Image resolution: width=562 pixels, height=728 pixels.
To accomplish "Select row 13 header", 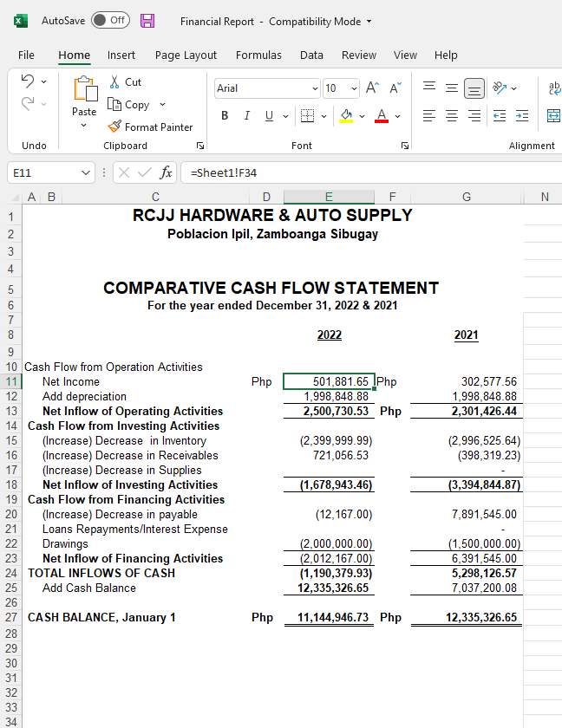I will point(11,411).
